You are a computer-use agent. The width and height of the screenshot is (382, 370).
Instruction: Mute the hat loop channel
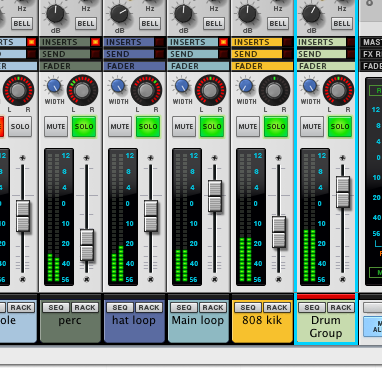pyautogui.click(x=120, y=127)
